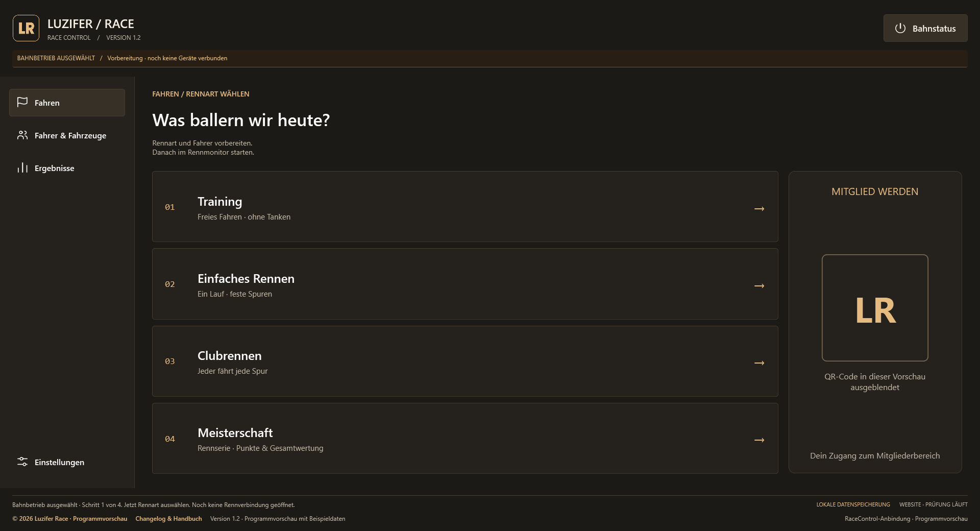980x531 pixels.
Task: Choose Einfaches Rennen race type
Action: 465,284
